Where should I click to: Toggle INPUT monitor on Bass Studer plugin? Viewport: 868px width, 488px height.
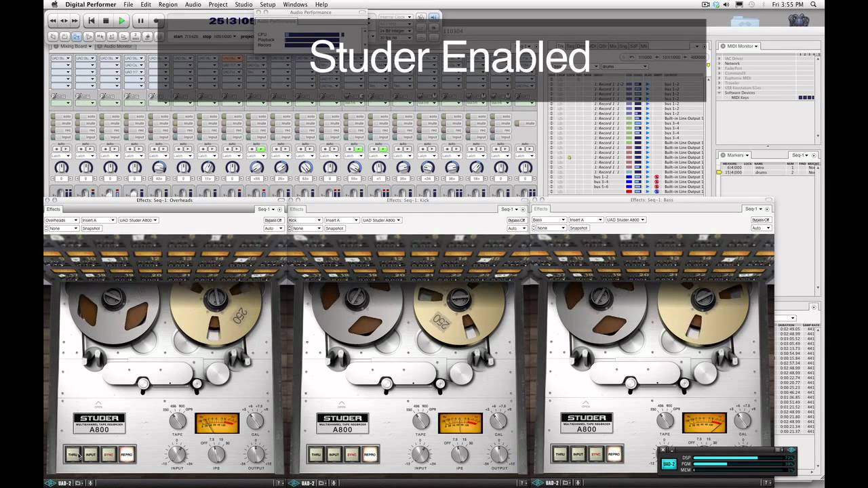(x=578, y=455)
